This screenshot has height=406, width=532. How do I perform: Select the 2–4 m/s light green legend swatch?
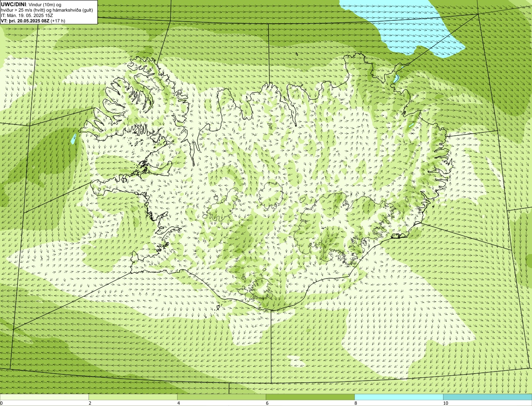133,397
